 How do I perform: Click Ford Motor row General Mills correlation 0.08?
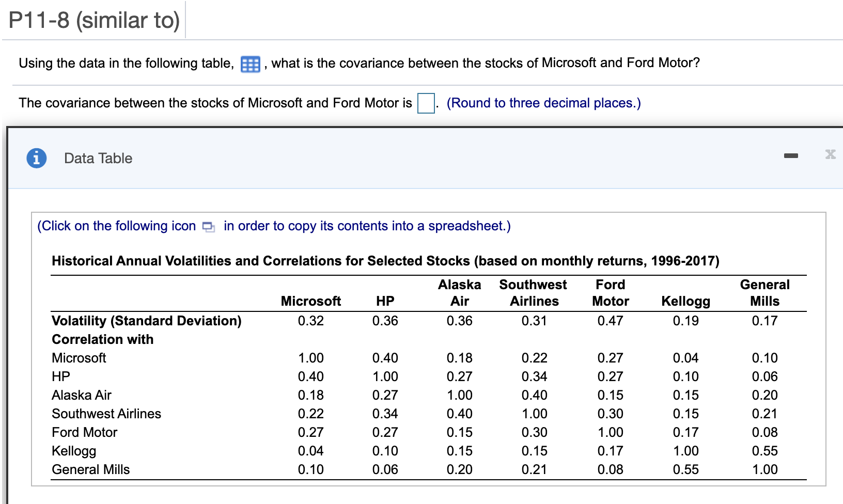[765, 432]
